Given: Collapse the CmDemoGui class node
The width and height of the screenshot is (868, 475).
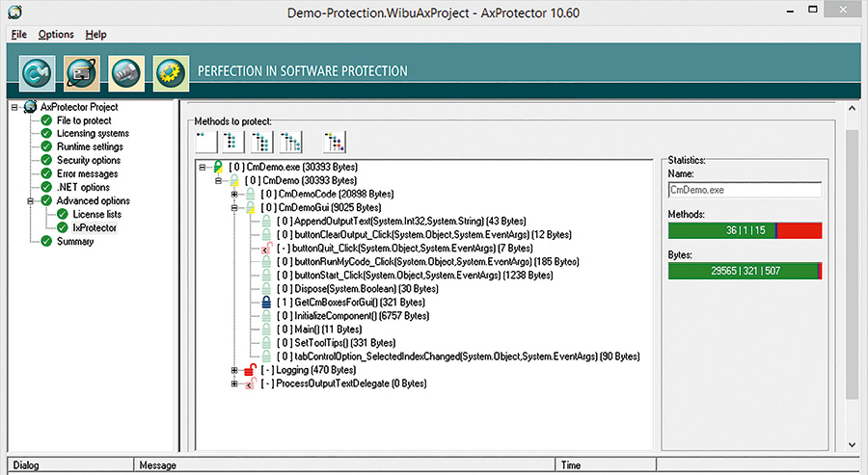Looking at the screenshot, I should [x=234, y=208].
